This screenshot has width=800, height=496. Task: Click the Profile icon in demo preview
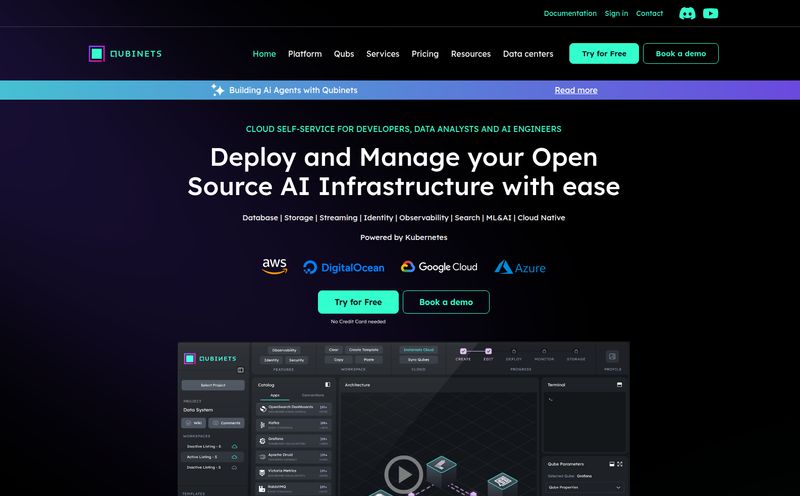tap(612, 357)
